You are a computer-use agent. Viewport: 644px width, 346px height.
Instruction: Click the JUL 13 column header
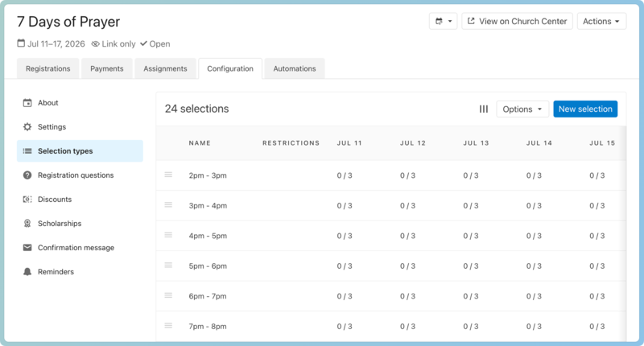(x=476, y=143)
